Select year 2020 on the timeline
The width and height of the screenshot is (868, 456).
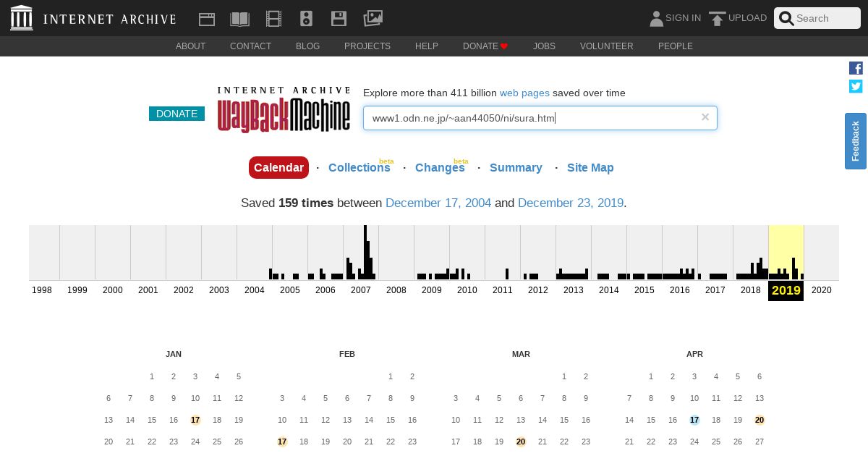[822, 290]
